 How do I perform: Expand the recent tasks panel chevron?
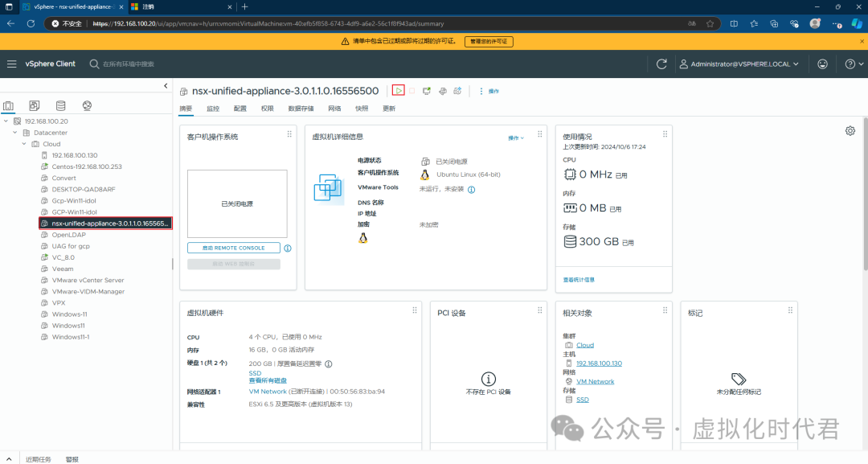point(9,459)
